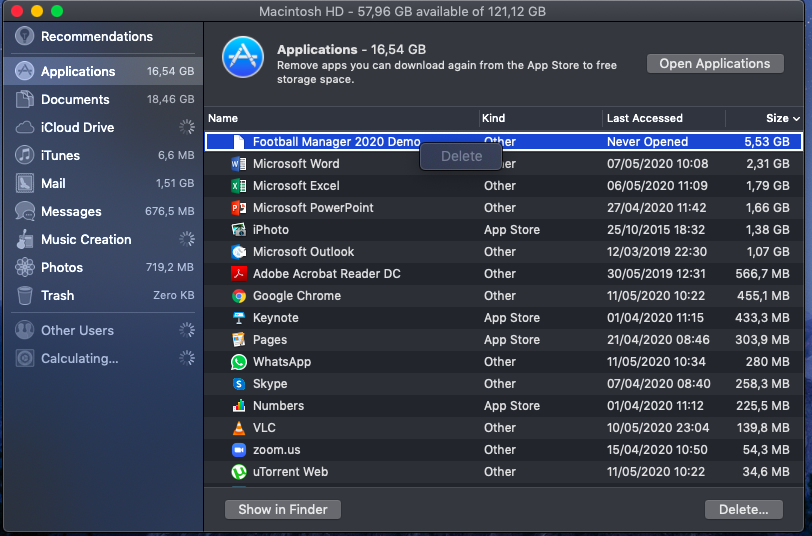Image resolution: width=812 pixels, height=536 pixels.
Task: Click the 566,7 MB size value
Action: (762, 273)
